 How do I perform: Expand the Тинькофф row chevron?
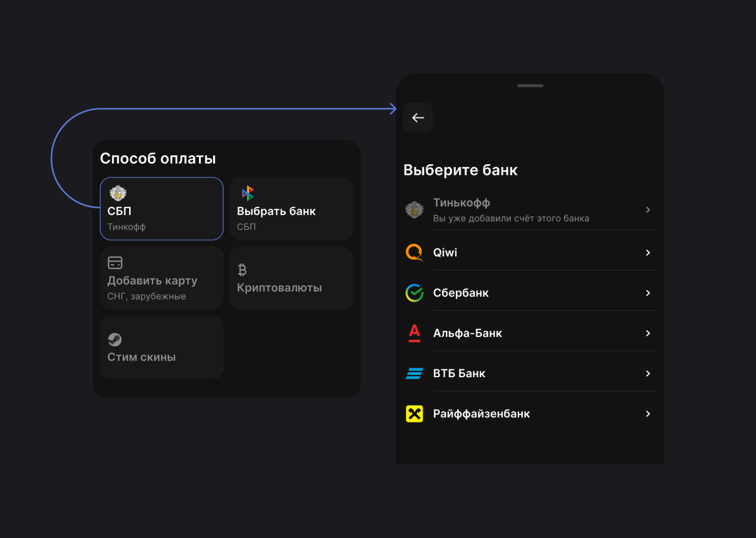[x=648, y=210]
